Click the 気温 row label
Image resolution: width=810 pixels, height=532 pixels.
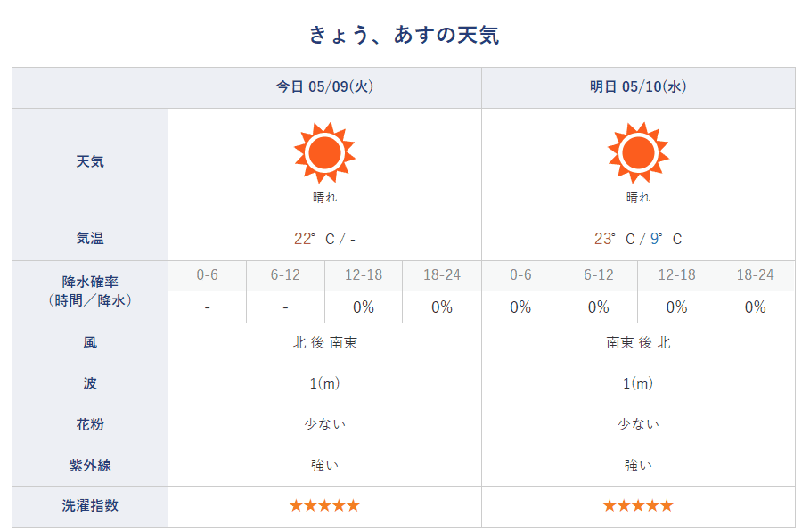[x=90, y=239]
